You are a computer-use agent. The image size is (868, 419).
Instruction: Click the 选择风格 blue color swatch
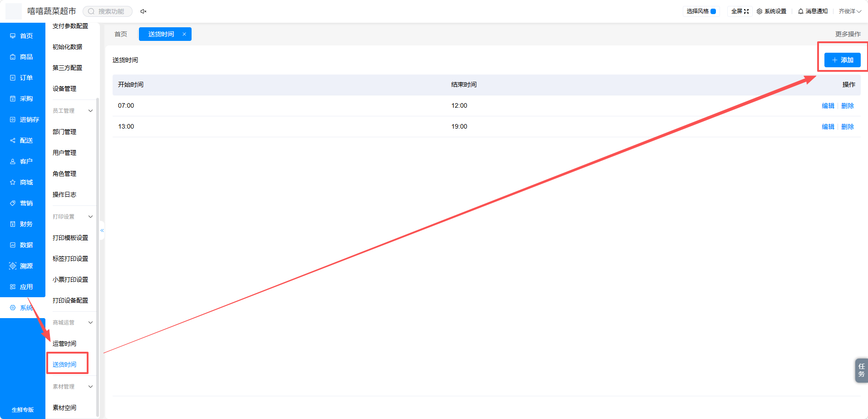tap(713, 11)
